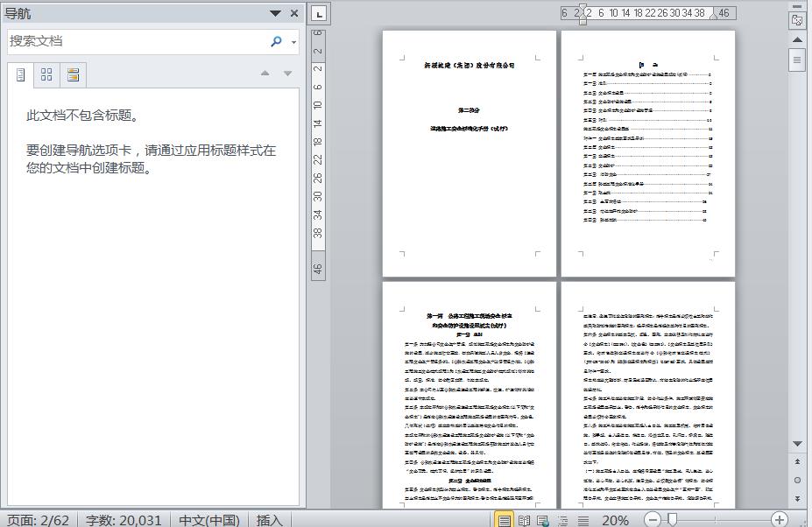Go to next heading with down arrow
The image size is (812, 527).
click(287, 74)
